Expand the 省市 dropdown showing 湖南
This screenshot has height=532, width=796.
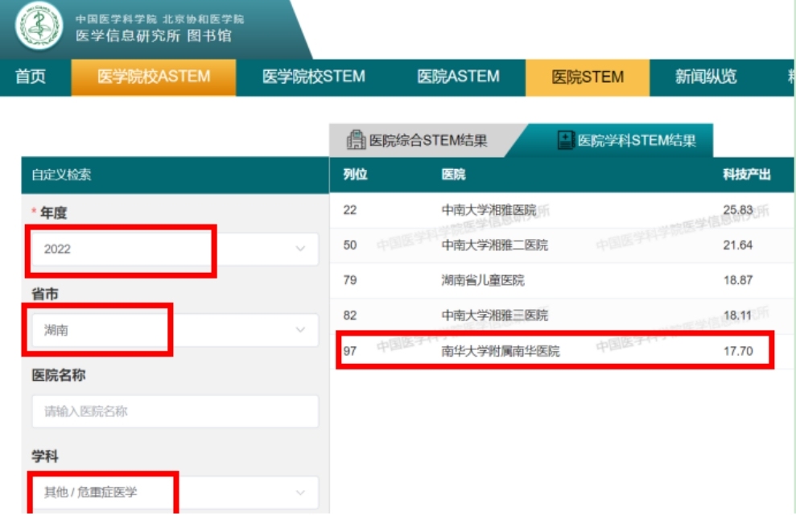pos(174,330)
